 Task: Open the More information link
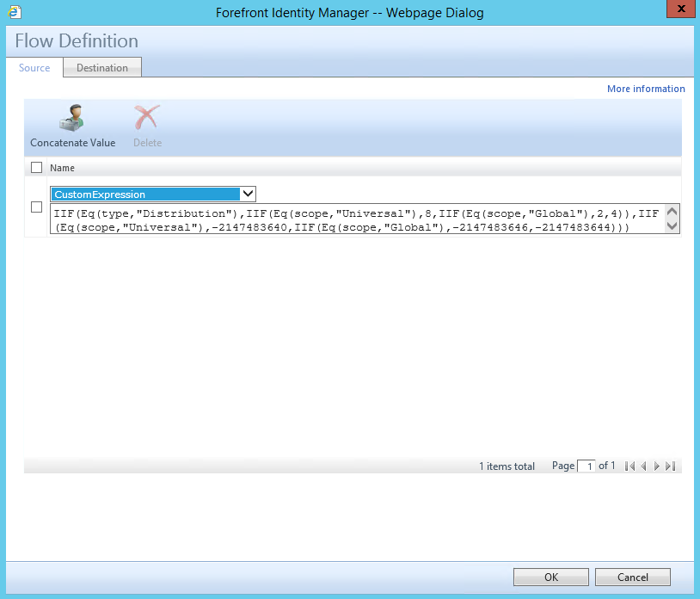pos(646,89)
